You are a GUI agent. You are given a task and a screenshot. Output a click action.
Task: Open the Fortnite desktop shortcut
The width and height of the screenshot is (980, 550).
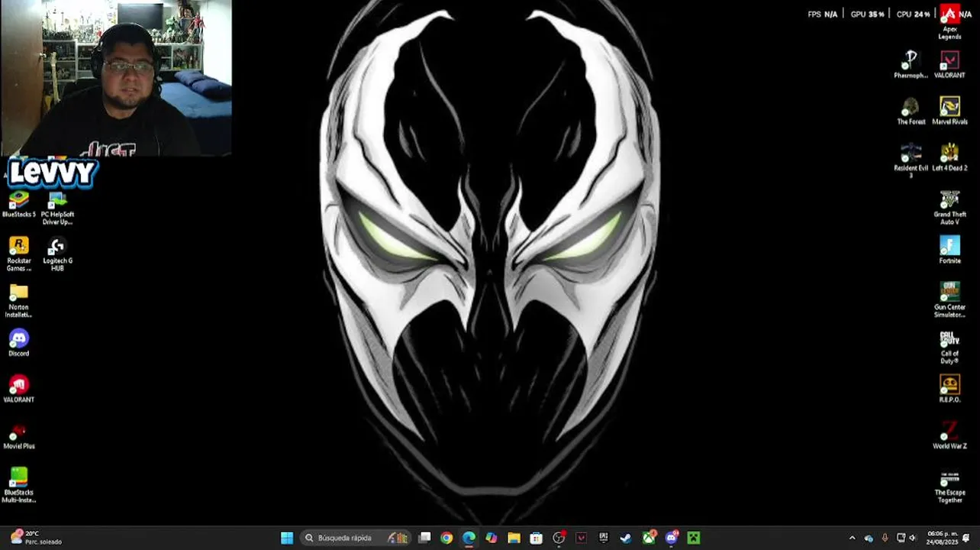949,251
